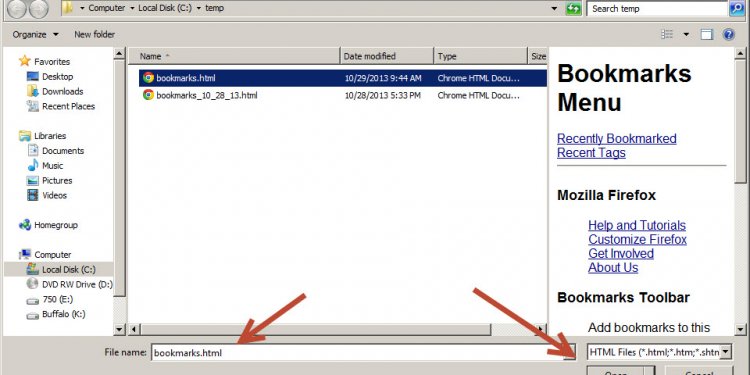The image size is (750, 375).
Task: Select Libraries in the navigation pane
Action: pos(50,136)
